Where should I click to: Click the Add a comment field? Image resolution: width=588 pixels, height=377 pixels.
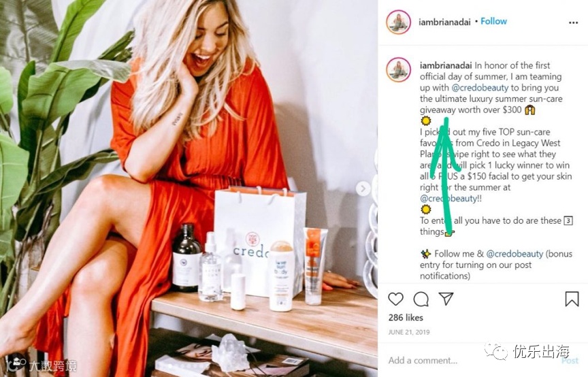(472, 361)
